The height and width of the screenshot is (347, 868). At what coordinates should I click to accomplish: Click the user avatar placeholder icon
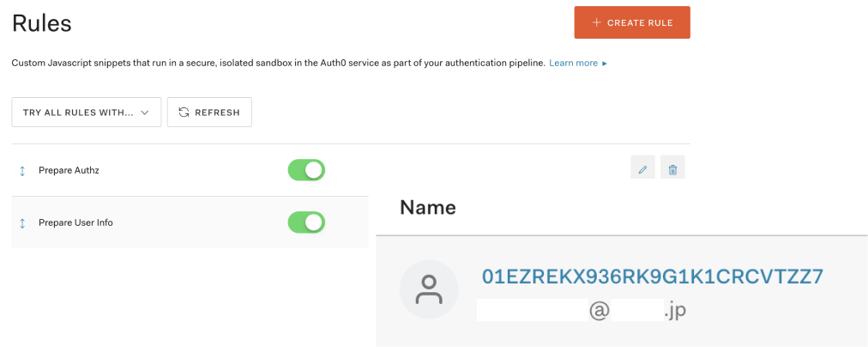click(x=429, y=290)
